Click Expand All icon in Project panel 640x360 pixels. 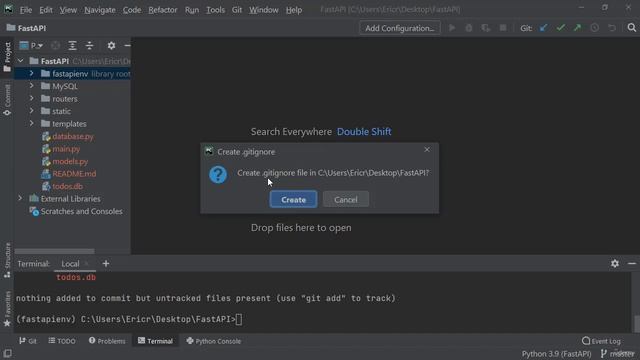click(72, 45)
